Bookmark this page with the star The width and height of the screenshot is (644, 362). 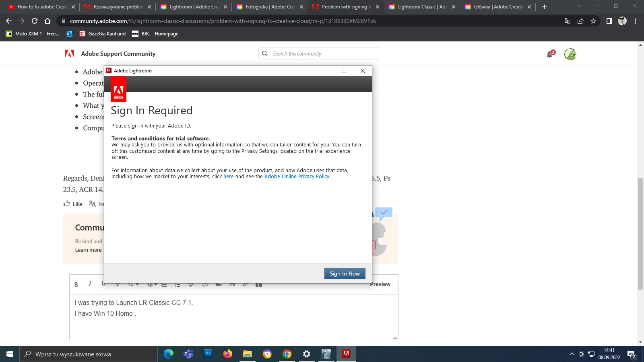tap(593, 21)
